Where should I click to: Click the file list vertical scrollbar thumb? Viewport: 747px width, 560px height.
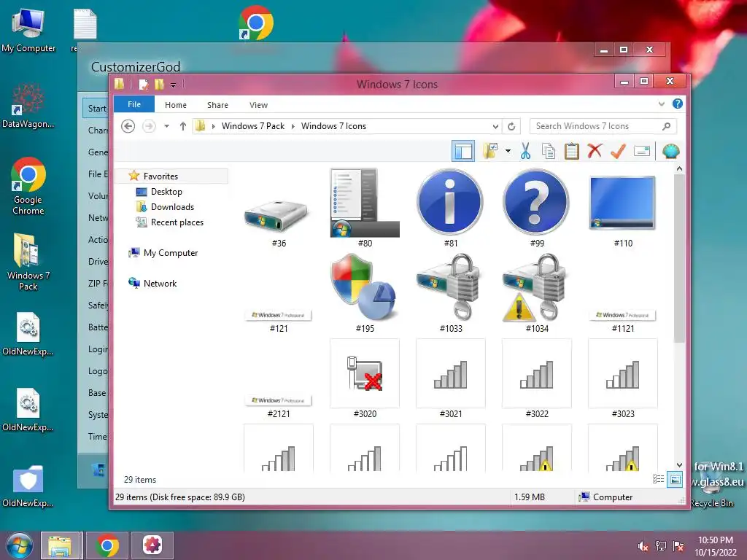[x=679, y=257]
